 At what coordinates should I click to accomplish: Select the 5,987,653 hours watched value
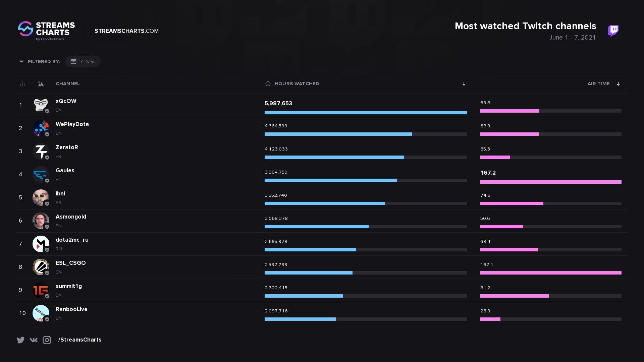(278, 103)
